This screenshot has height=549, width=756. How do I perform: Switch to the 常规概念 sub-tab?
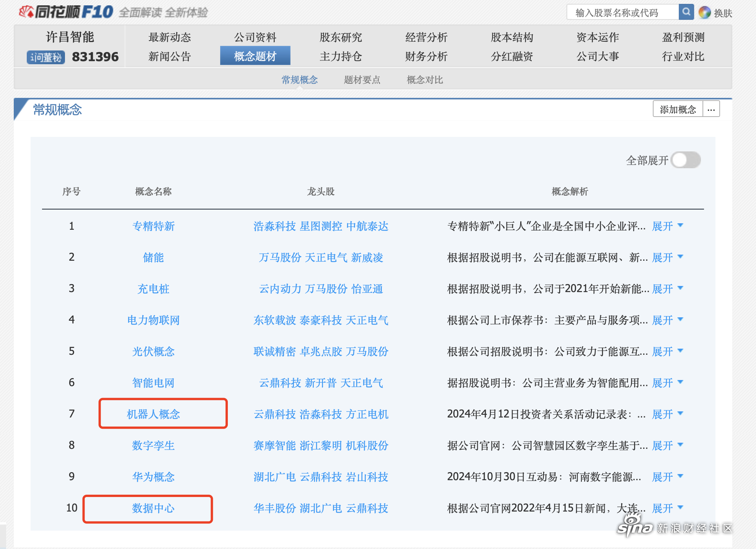pyautogui.click(x=300, y=80)
